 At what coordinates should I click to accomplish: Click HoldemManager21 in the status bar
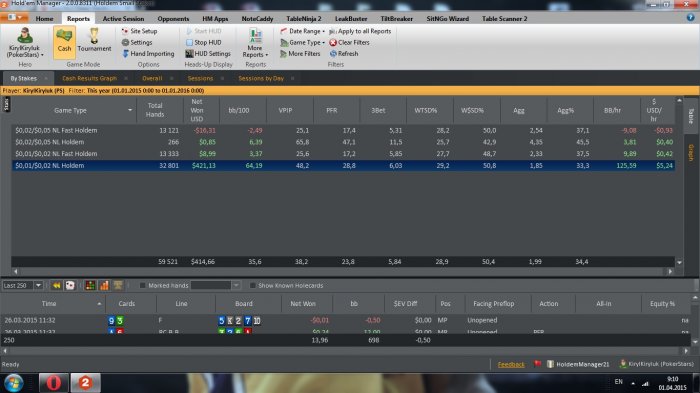click(x=578, y=364)
